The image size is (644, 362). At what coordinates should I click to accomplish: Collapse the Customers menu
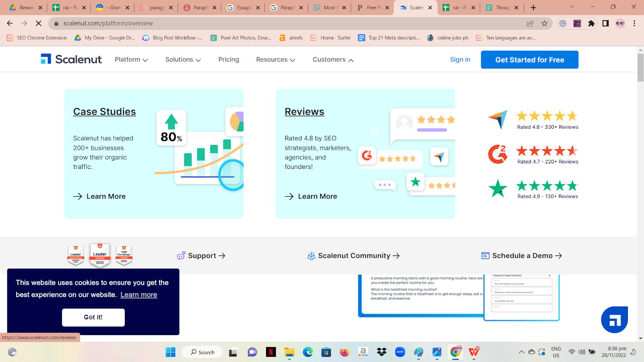[333, 60]
